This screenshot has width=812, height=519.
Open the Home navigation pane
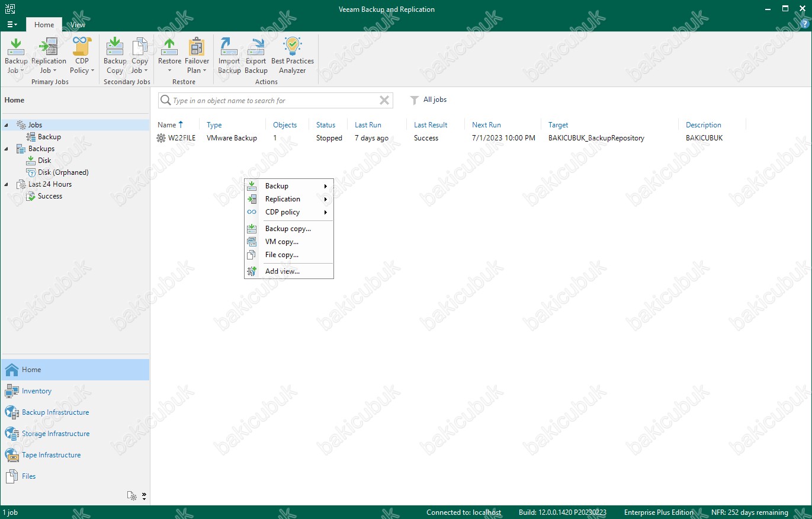pyautogui.click(x=75, y=370)
